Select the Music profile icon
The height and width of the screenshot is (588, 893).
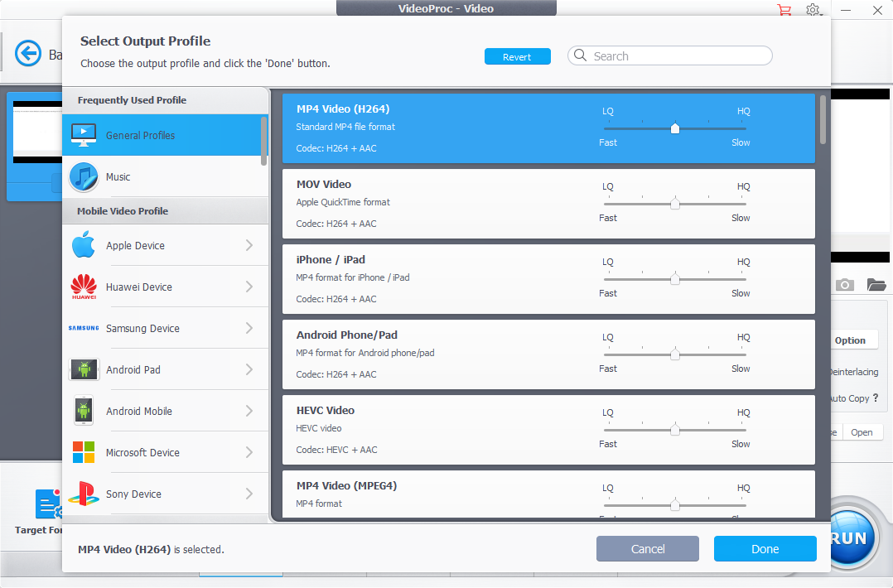[x=84, y=177]
